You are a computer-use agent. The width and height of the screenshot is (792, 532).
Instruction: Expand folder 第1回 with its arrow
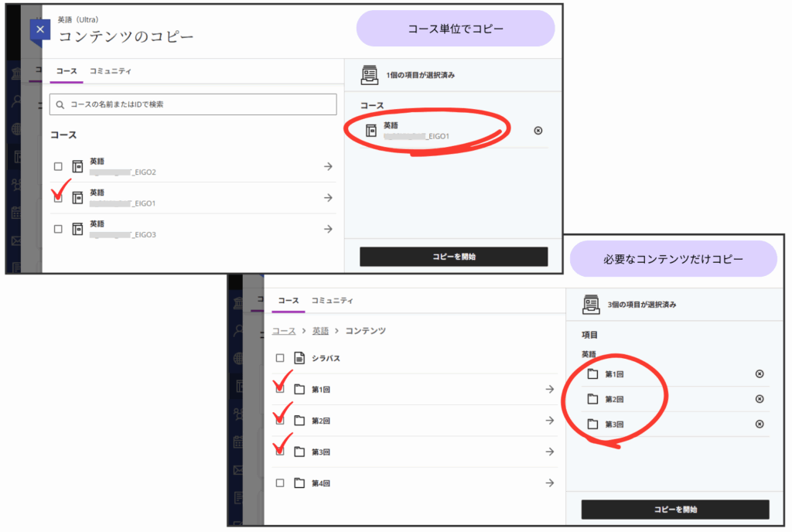coord(550,389)
